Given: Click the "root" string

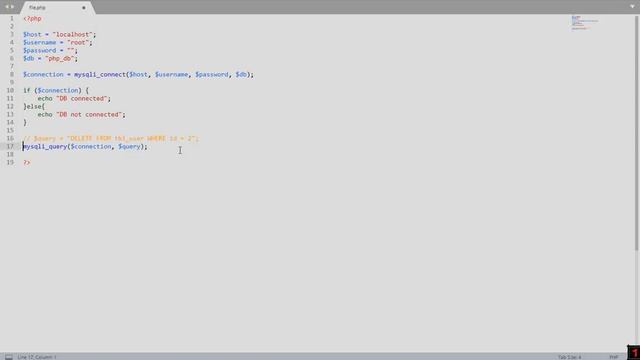Looking at the screenshot, I should click(x=78, y=42).
